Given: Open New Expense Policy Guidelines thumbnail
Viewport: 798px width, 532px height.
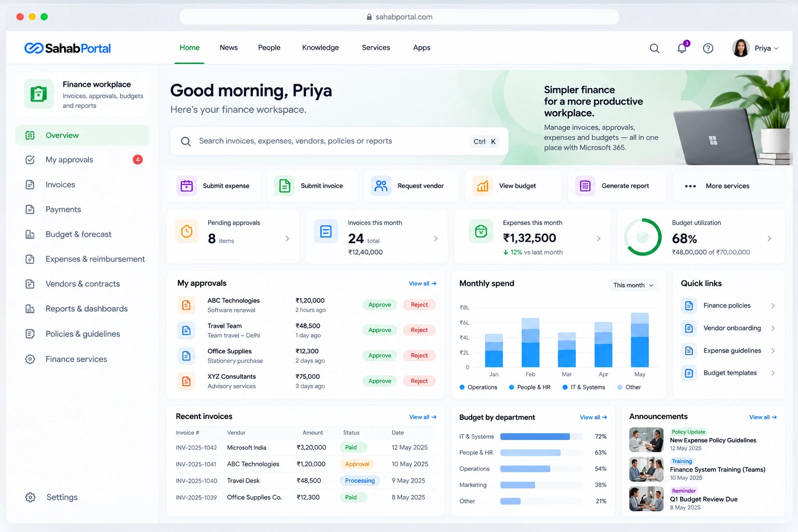Looking at the screenshot, I should coord(646,440).
